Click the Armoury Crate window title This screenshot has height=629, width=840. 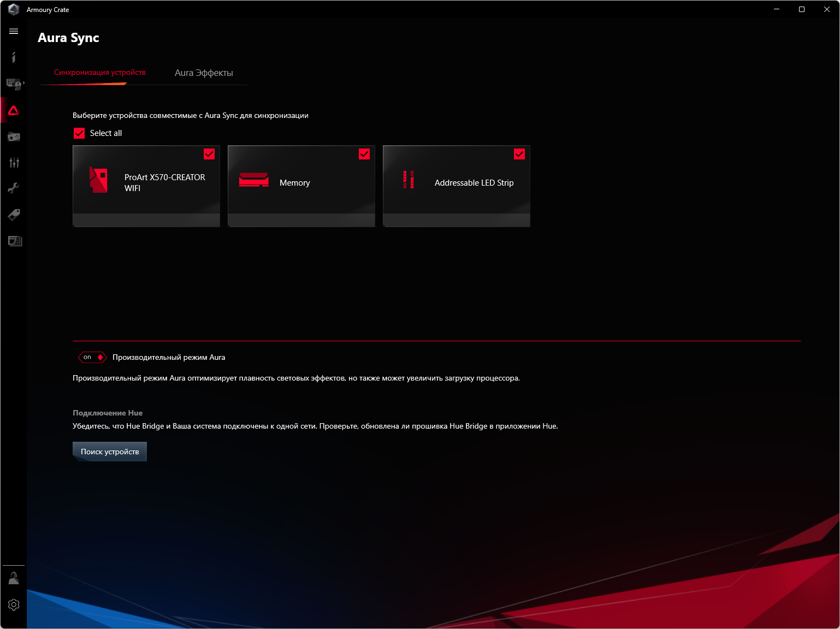(48, 10)
